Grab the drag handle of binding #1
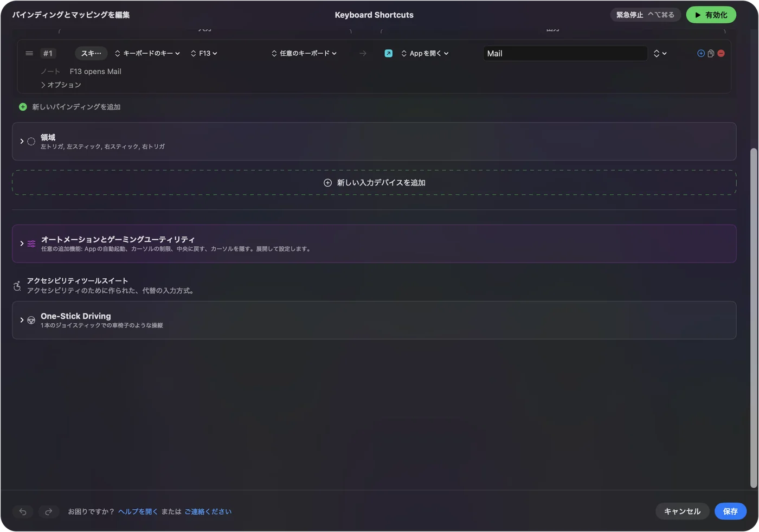Image resolution: width=759 pixels, height=532 pixels. coord(29,53)
